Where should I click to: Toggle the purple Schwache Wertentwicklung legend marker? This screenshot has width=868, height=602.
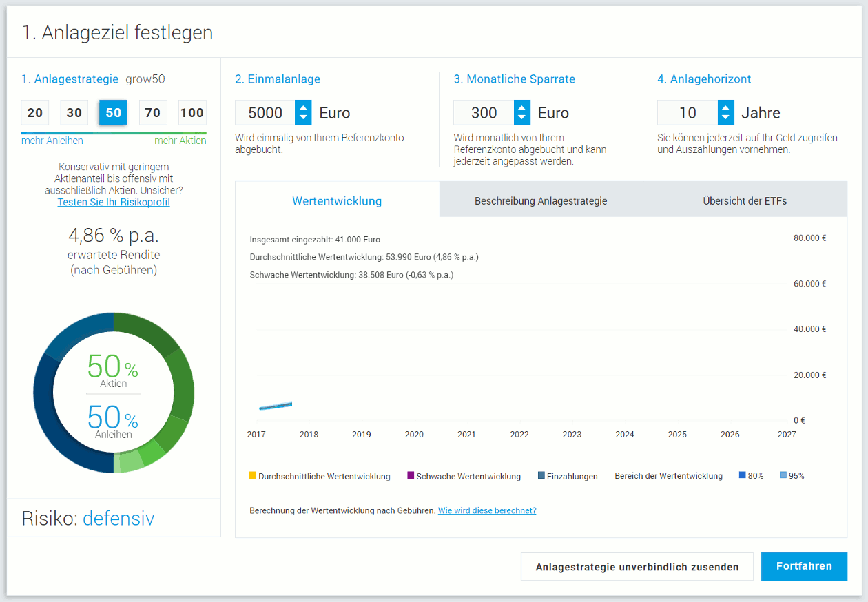point(411,475)
